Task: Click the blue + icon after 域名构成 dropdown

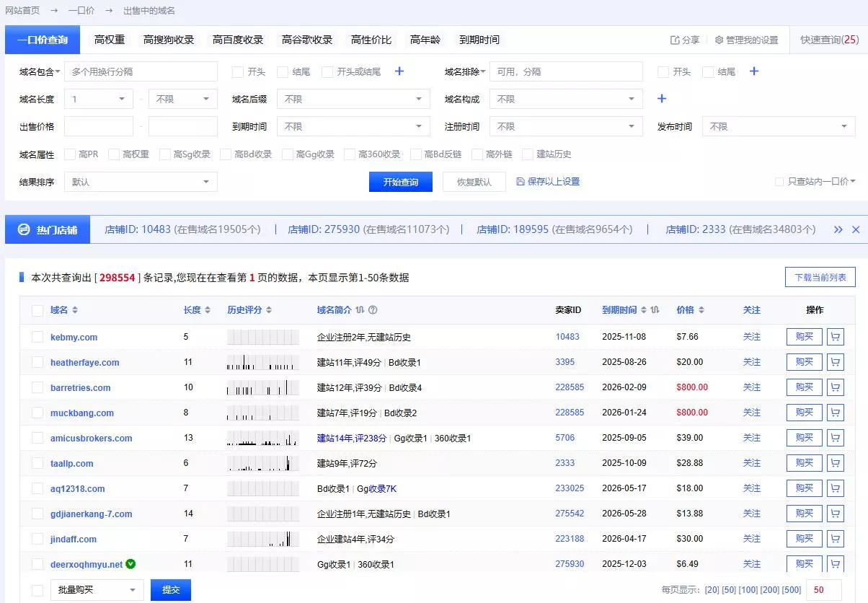Action: [x=662, y=98]
